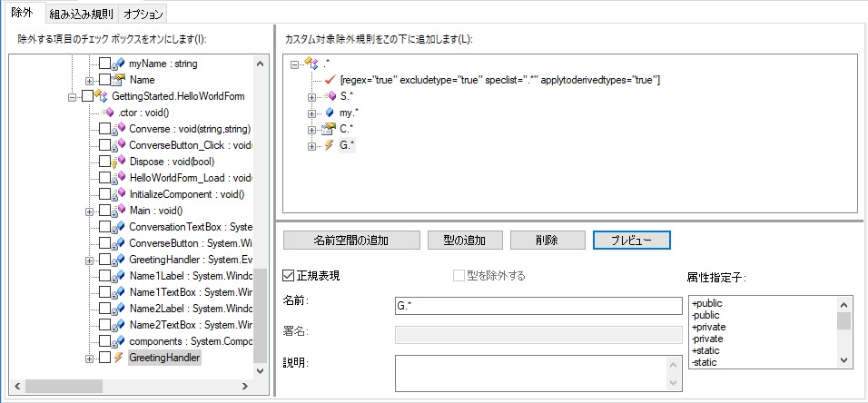This screenshot has width=868, height=403.
Task: Click the field icon next to ConverseButton : System
Action: click(x=119, y=243)
